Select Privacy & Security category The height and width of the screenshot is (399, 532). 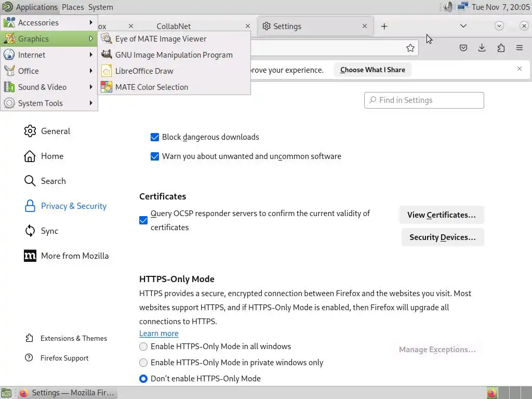(65, 206)
